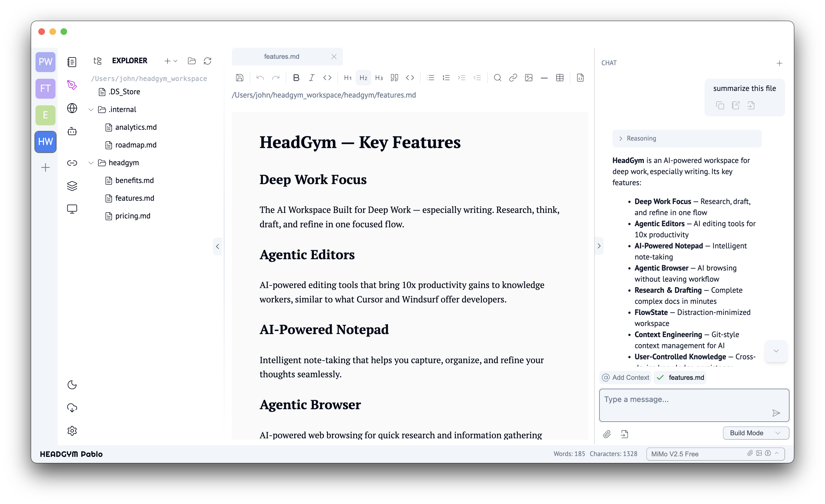Viewport: 825px width, 504px height.
Task: Insert an image from the toolbar
Action: point(529,78)
